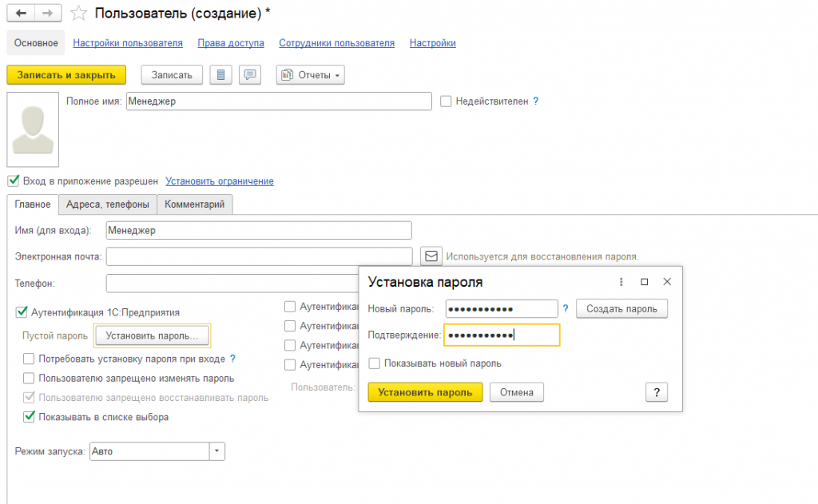Add form to favorites with star icon
The width and height of the screenshot is (818, 504).
(x=79, y=13)
